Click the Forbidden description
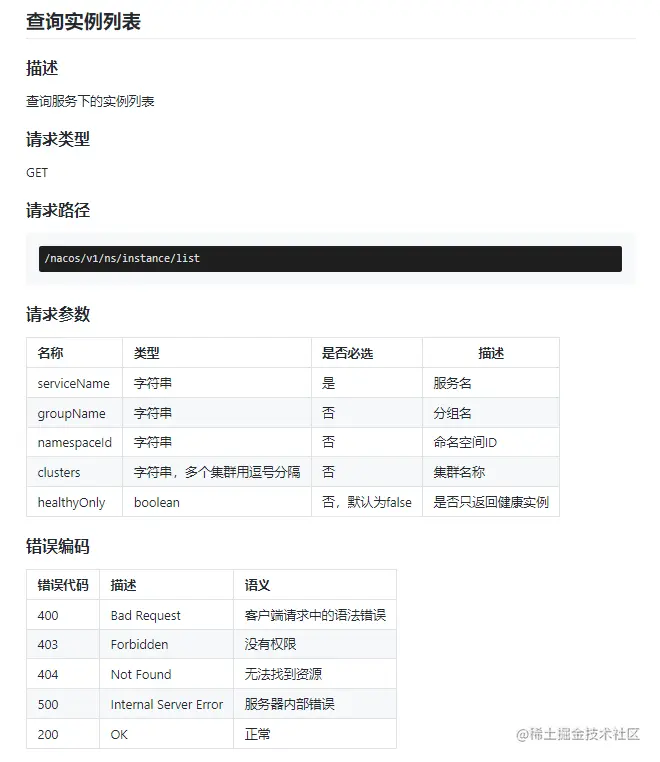 click(x=139, y=644)
